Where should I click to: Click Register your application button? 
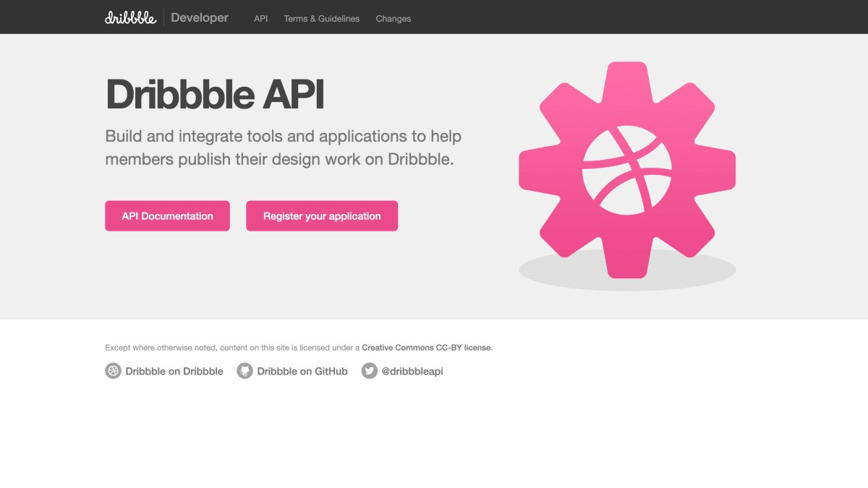click(322, 216)
